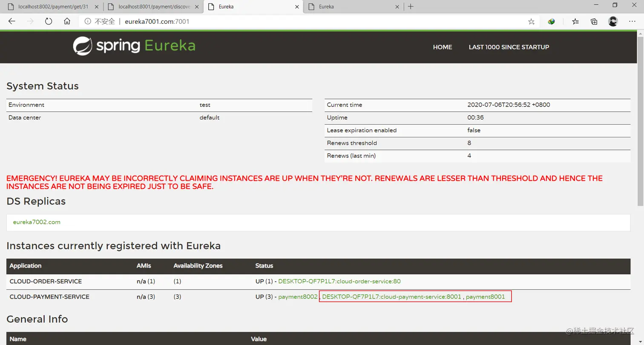
Task: Click the Application column header
Action: pos(26,265)
